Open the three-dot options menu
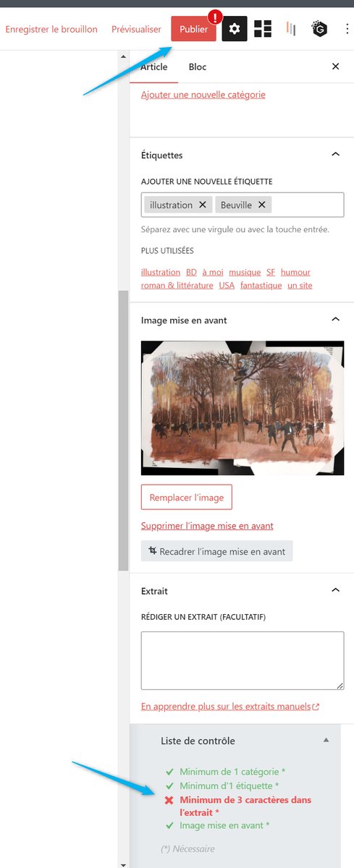This screenshot has height=868, width=354. point(347,29)
